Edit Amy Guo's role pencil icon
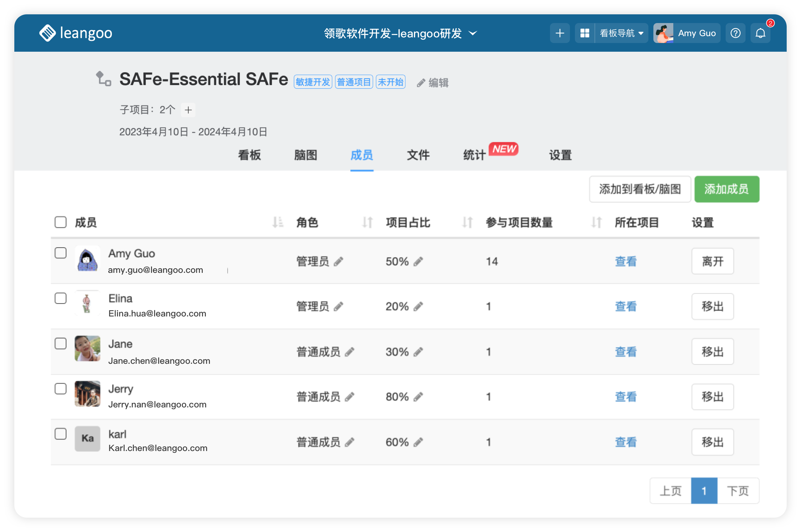 click(338, 262)
